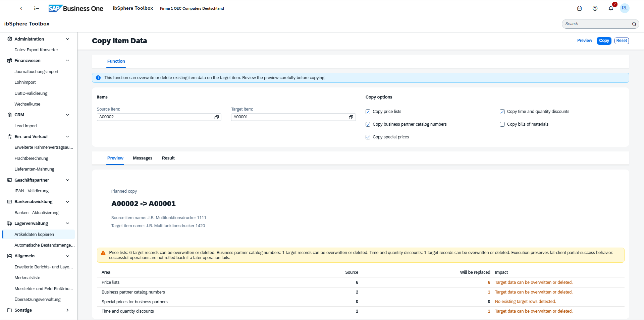
Task: Click the blue Copy button
Action: 604,41
